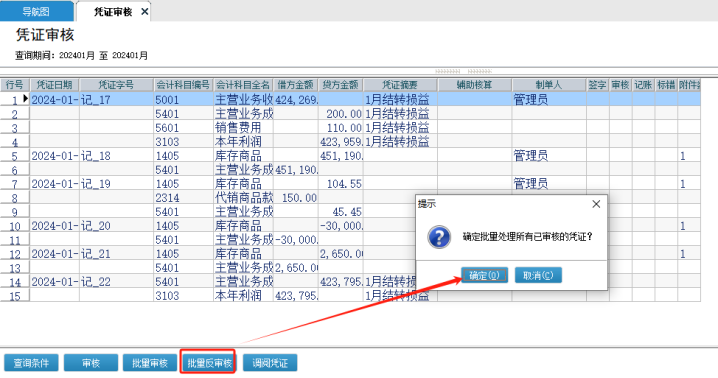Click 管理员 in the 记_19 row

pos(549,184)
